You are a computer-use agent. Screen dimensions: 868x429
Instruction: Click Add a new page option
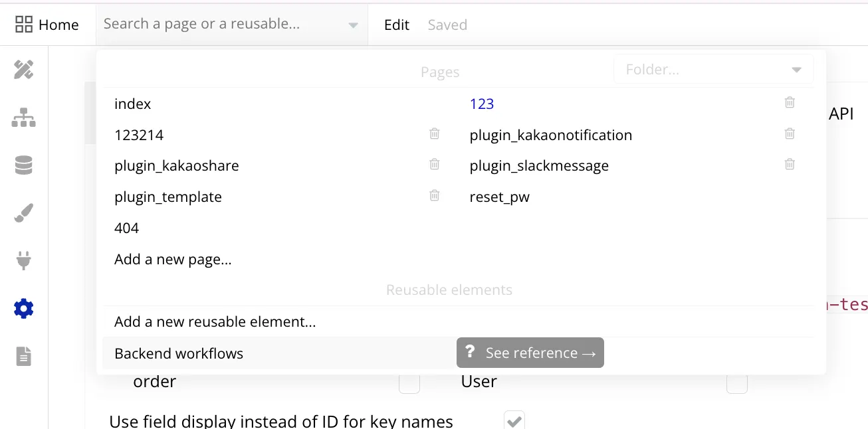click(x=173, y=259)
